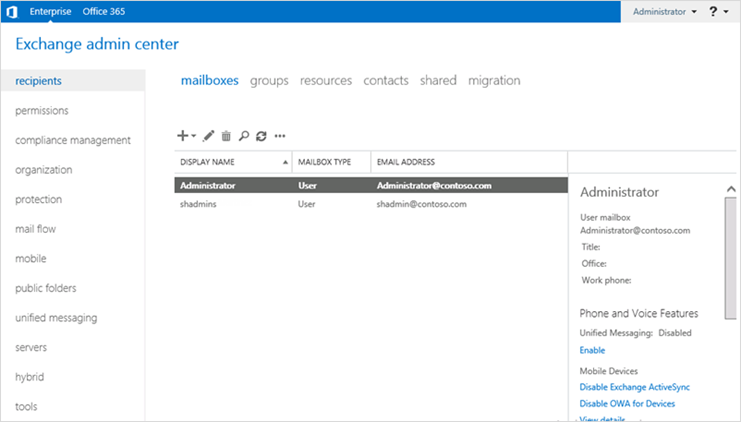Click the trash can delete icon
741x422 pixels.
(226, 136)
